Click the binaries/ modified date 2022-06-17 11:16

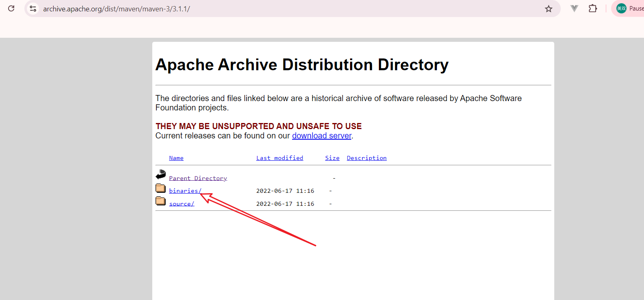point(285,191)
